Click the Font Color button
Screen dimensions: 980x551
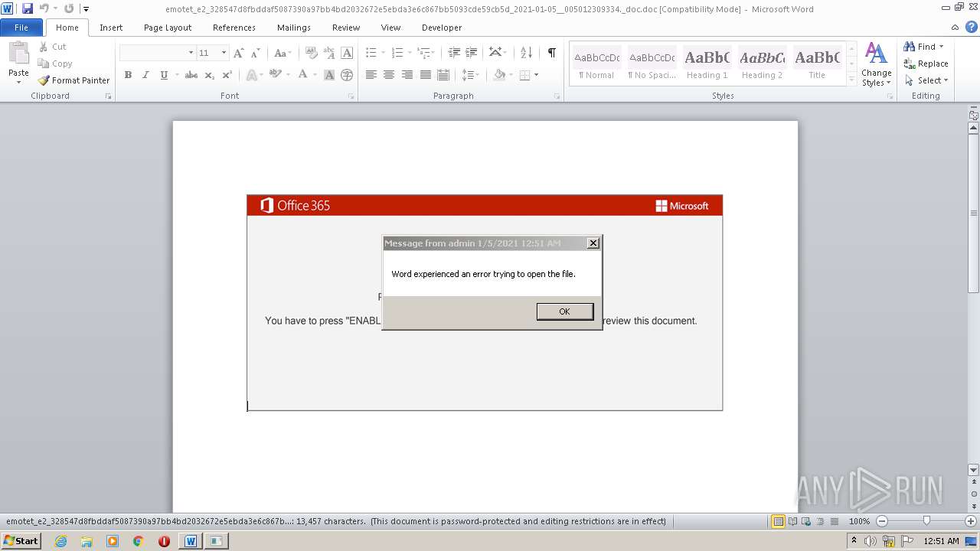(303, 75)
